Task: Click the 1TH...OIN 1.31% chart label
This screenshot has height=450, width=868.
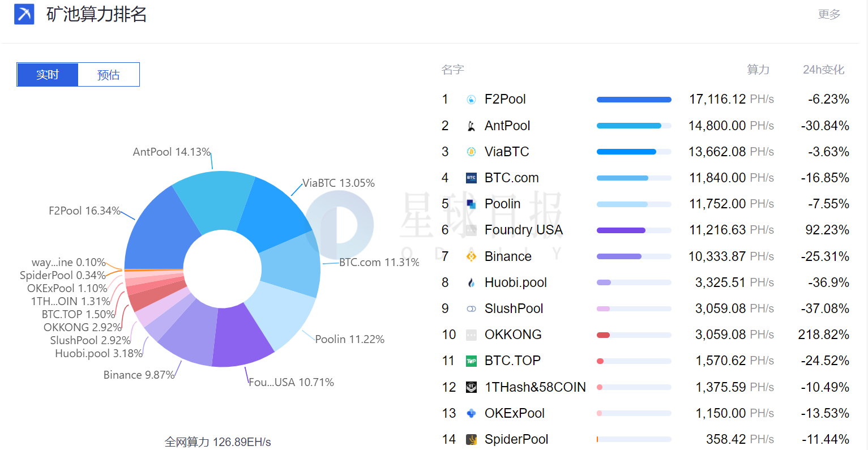Action: pyautogui.click(x=71, y=301)
